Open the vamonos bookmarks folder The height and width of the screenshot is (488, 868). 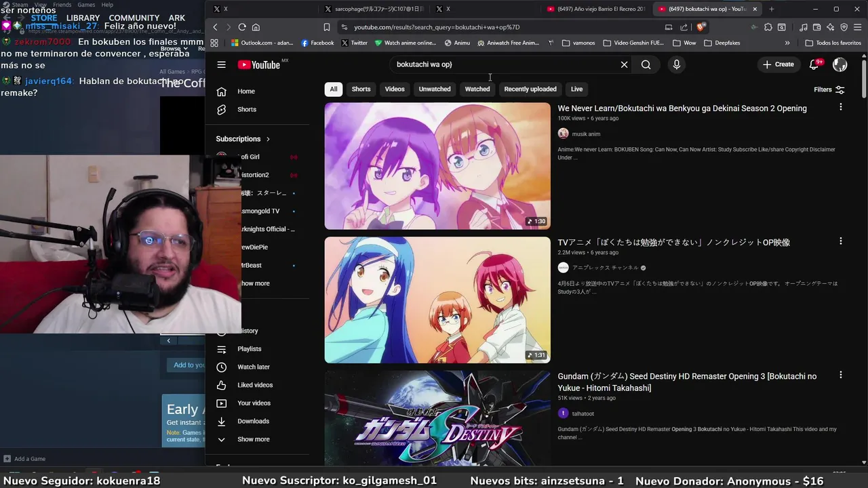[578, 43]
